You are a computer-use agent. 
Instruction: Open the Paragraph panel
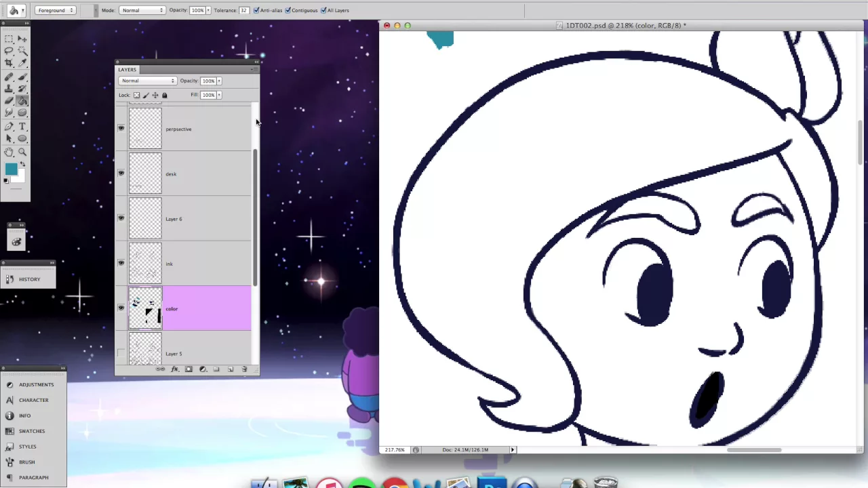click(x=33, y=477)
